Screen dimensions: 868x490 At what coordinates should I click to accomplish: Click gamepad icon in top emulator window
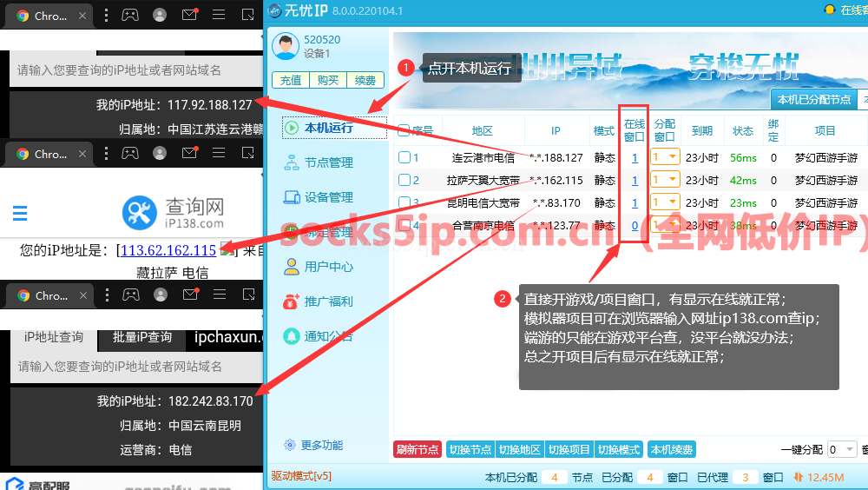pyautogui.click(x=129, y=15)
